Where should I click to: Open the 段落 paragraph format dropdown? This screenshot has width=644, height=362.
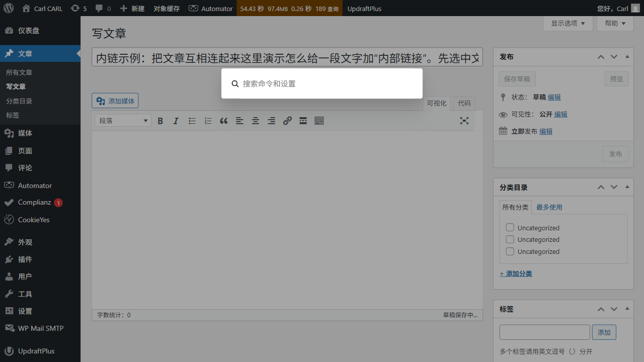pos(122,120)
